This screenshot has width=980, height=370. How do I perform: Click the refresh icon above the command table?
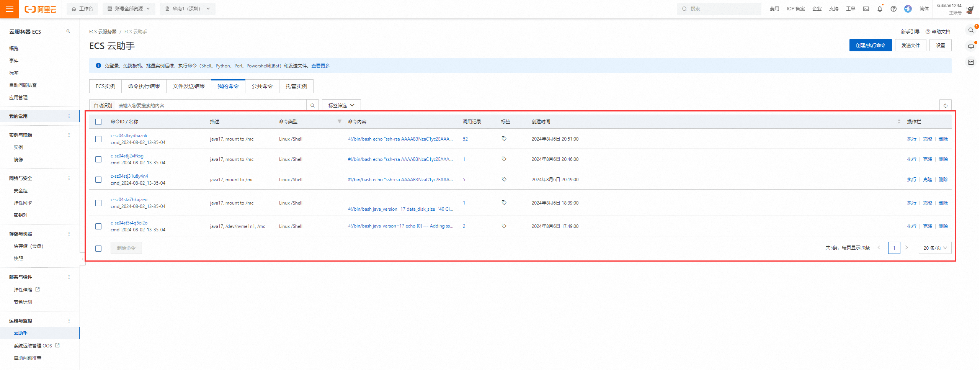tap(946, 106)
